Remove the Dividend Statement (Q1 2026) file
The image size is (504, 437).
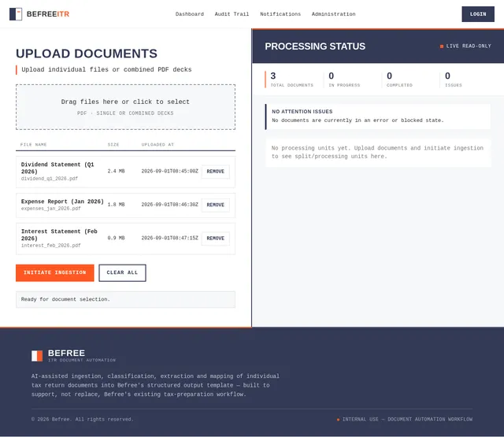tap(215, 172)
